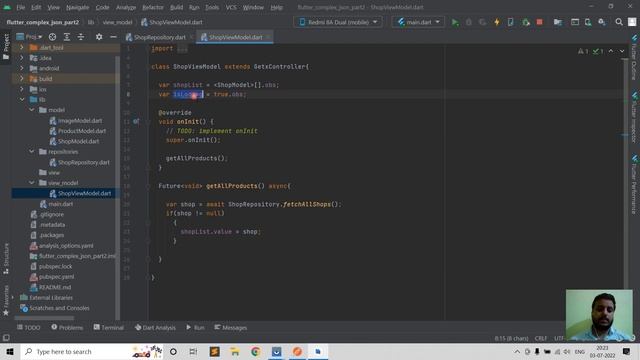Screen dimensions: 640x360
Task: Click Collapse All in Project panel
Action: 81,37
